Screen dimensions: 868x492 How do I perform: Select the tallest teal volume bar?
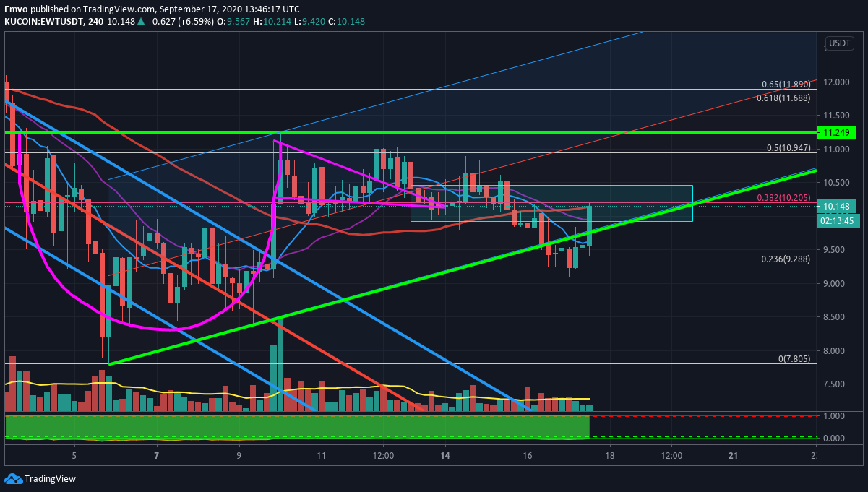[x=280, y=365]
